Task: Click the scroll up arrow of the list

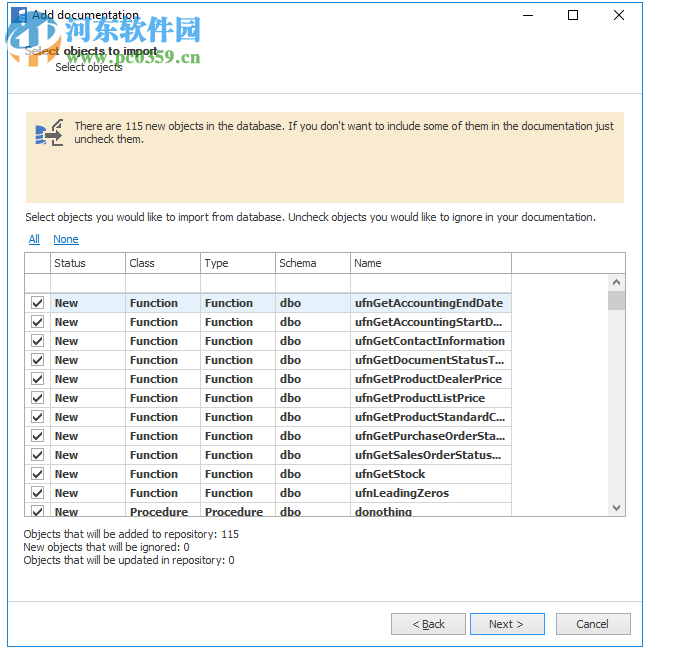Action: [617, 282]
